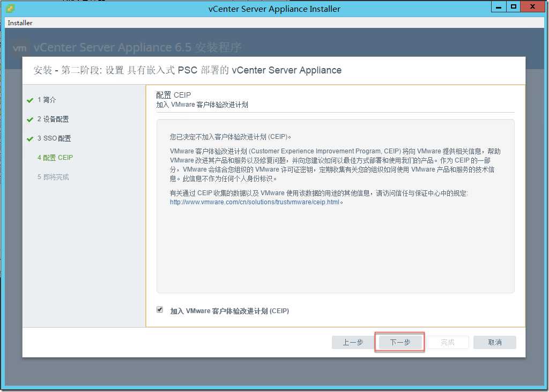The height and width of the screenshot is (392, 549).
Task: Click the 下一步 (Next) button
Action: [x=400, y=342]
